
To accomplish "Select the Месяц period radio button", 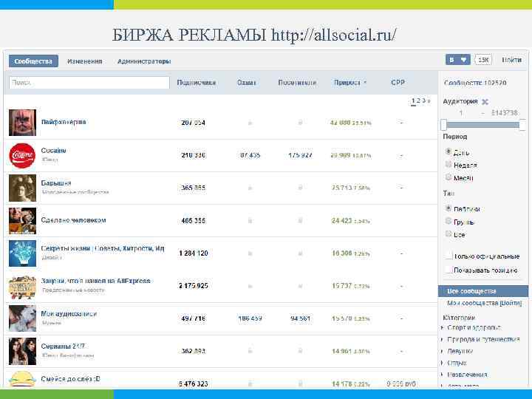I will point(449,177).
